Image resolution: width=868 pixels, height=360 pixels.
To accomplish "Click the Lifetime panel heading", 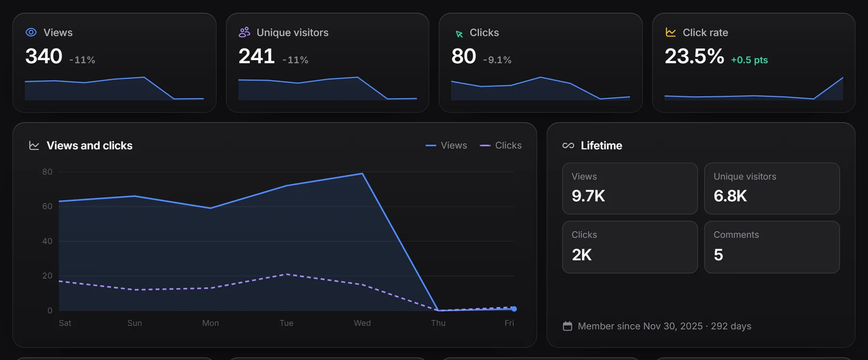I will point(601,146).
